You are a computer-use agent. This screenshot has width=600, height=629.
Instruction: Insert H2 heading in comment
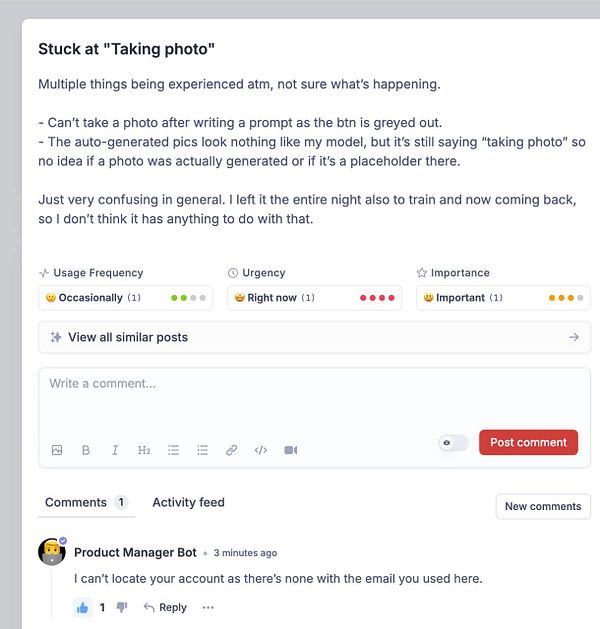click(x=144, y=450)
